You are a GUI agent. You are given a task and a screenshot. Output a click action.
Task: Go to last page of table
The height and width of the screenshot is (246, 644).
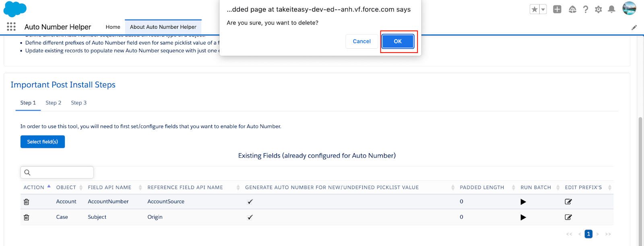608,234
